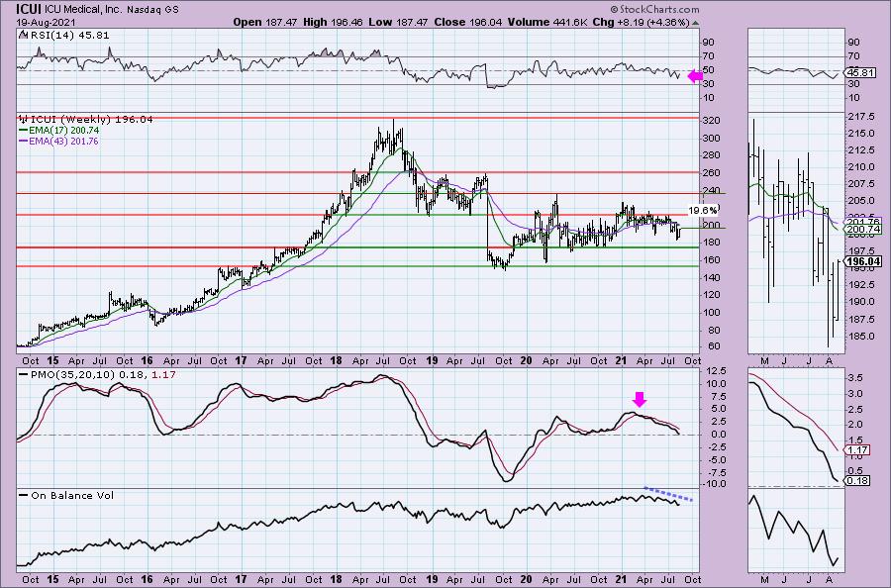Click the boxed 45.81 RSI value on right
The image size is (891, 588).
(859, 73)
